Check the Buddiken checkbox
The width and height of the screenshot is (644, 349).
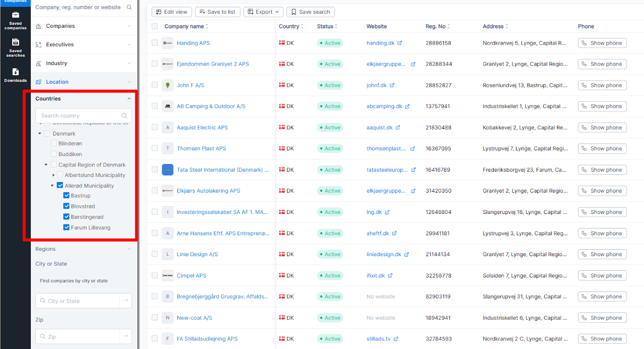tap(54, 154)
